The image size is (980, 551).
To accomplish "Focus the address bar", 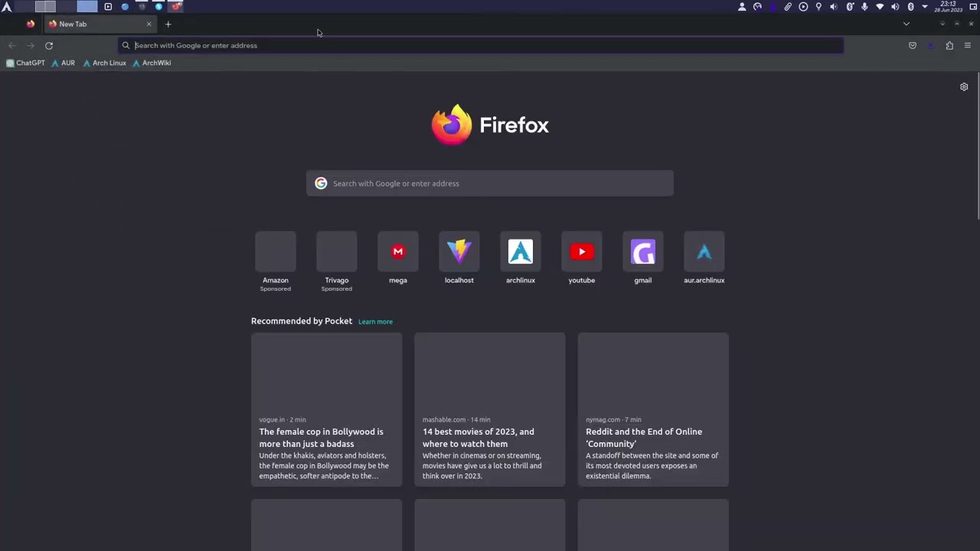I will (481, 45).
